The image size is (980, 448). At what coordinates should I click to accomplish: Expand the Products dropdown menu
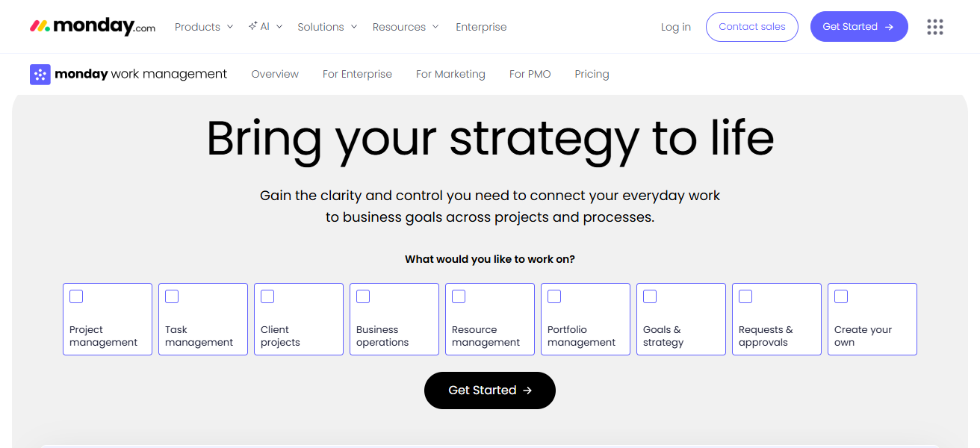tap(203, 27)
